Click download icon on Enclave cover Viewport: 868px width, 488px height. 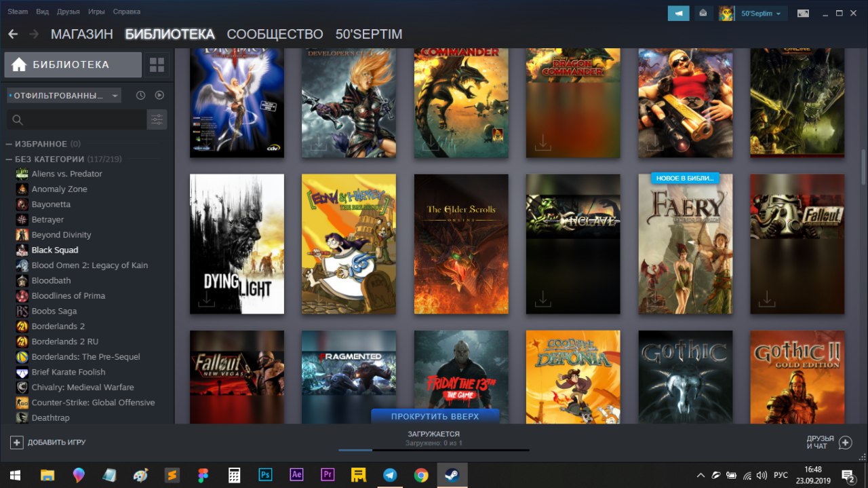542,299
